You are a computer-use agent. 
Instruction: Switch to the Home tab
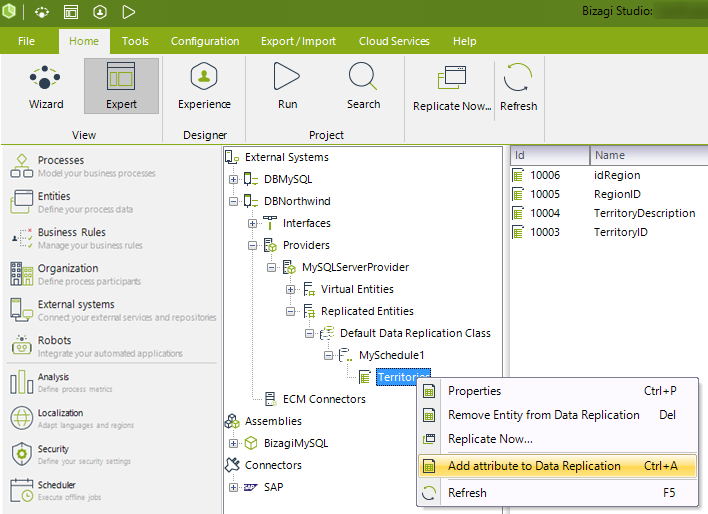[84, 41]
